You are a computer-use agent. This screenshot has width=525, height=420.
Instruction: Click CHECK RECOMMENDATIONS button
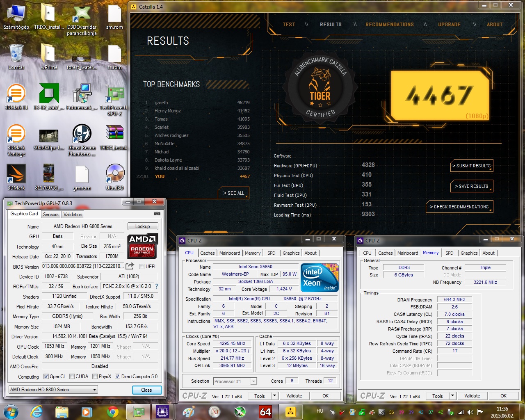click(x=459, y=207)
